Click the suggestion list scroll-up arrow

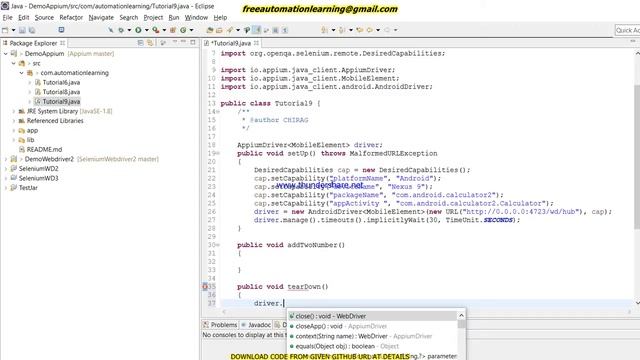pos(461,316)
